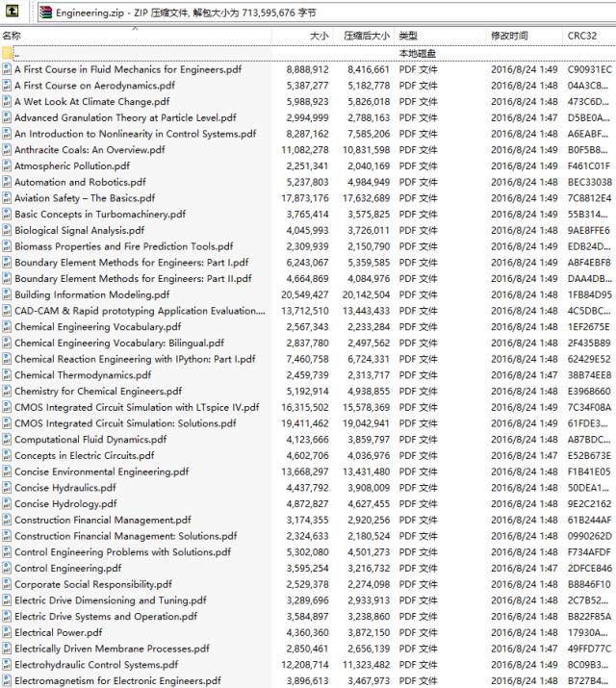Click PDF icon of Chemical Engineering Vocabulary: Bilingual
This screenshot has width=616, height=688.
7,343
